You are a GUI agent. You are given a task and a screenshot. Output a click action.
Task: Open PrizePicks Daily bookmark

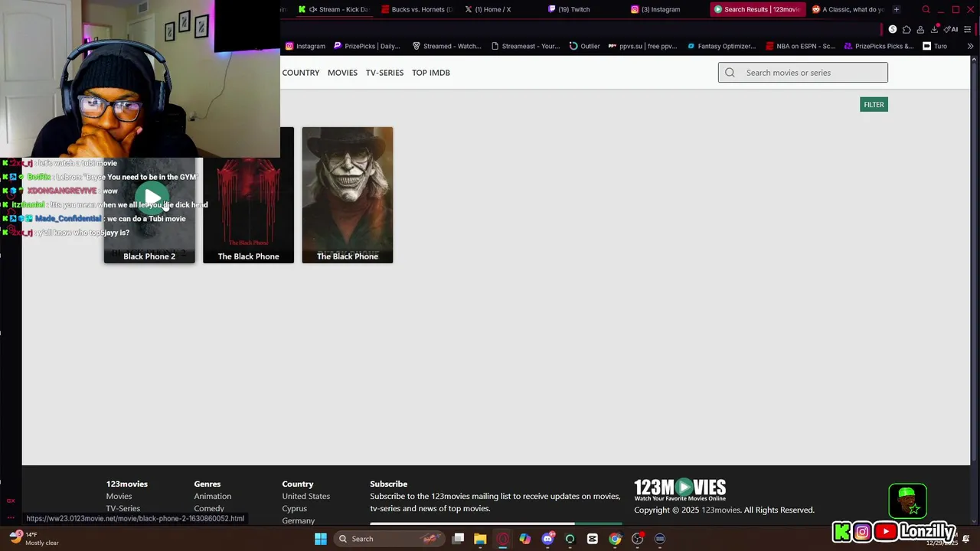coord(367,46)
